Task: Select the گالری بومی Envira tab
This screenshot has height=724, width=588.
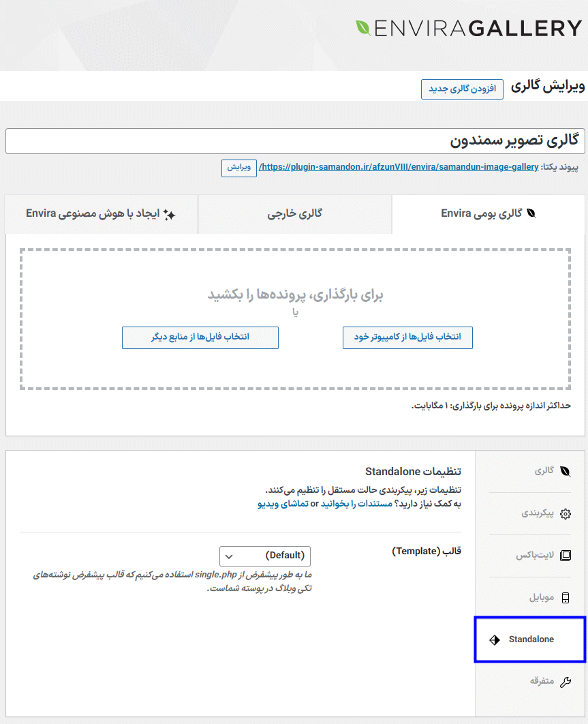Action: pyautogui.click(x=489, y=214)
